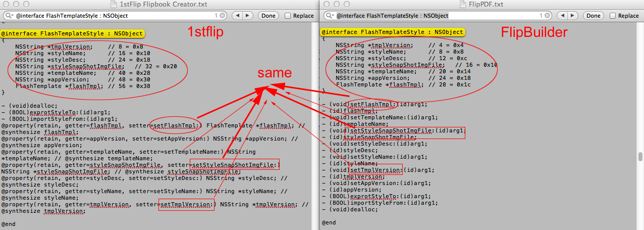Jump to next match in FlipPDF window
The width and height of the screenshot is (644, 230).
pyautogui.click(x=572, y=16)
